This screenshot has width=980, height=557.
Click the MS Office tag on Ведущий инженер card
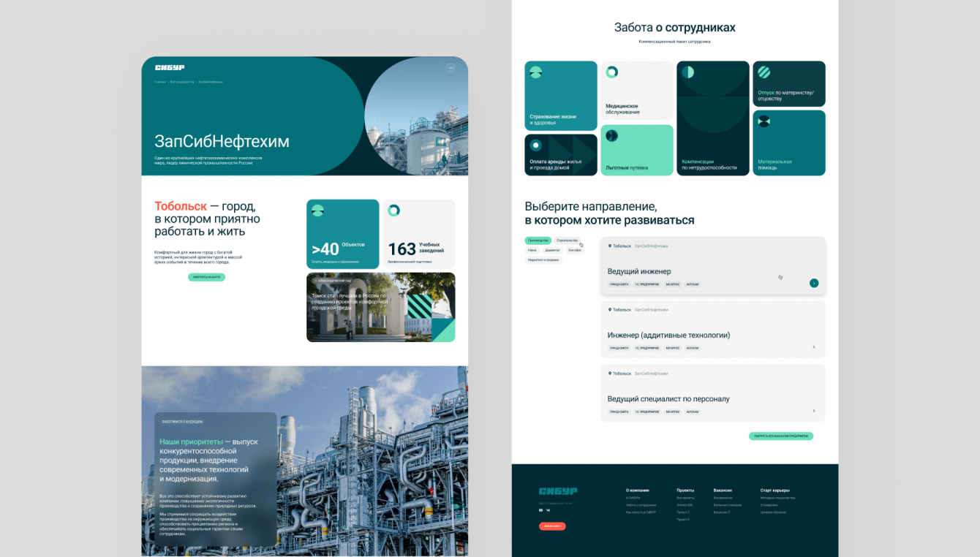point(673,284)
